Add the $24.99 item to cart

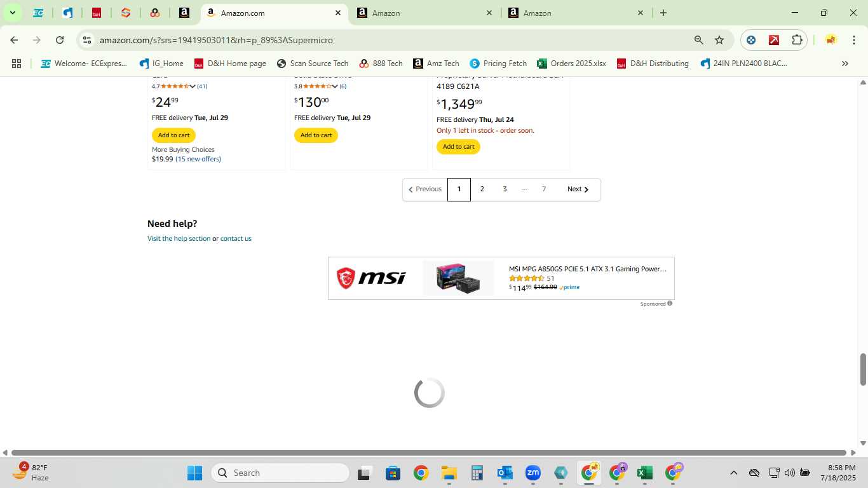[x=173, y=135]
